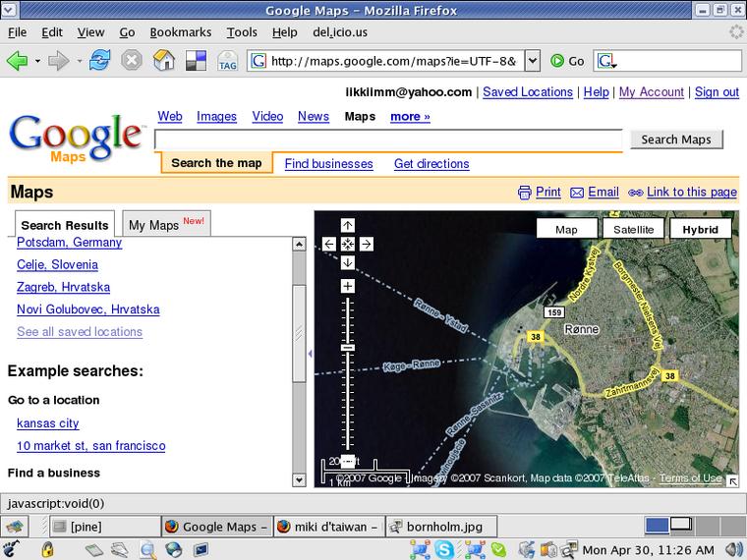Go to the Firefox Home icon
The image size is (747, 560).
(164, 61)
